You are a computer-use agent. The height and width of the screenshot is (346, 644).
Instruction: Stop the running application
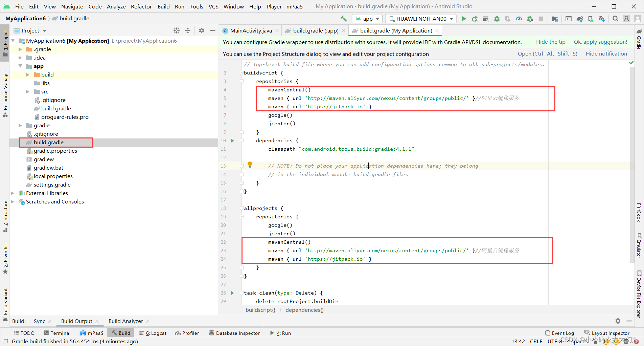540,19
